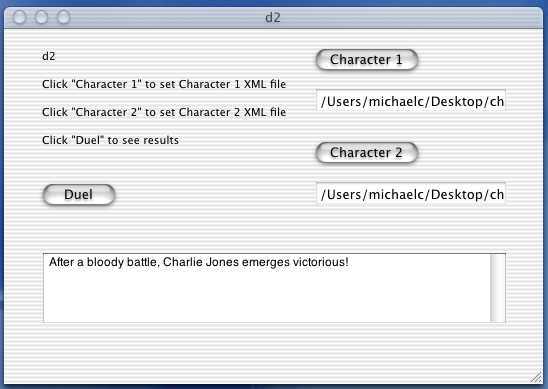
Task: Click inside the battle results text area
Action: point(267,288)
